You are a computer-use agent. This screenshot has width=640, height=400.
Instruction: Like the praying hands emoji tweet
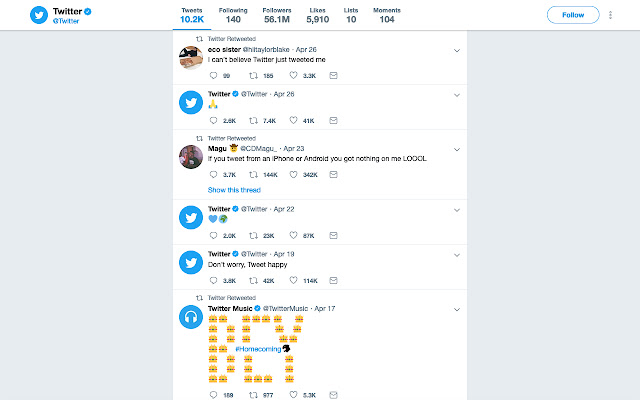[x=293, y=120]
